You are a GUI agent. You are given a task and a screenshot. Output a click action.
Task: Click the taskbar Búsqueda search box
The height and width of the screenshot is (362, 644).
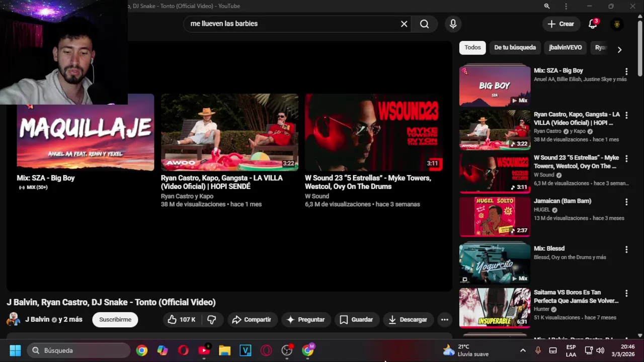tap(78, 350)
